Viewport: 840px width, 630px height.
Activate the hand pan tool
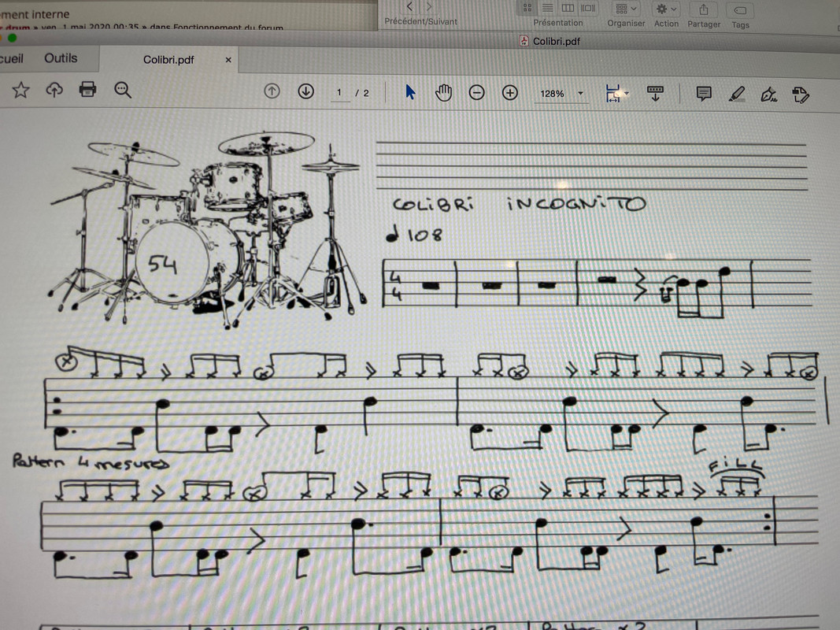pyautogui.click(x=443, y=93)
